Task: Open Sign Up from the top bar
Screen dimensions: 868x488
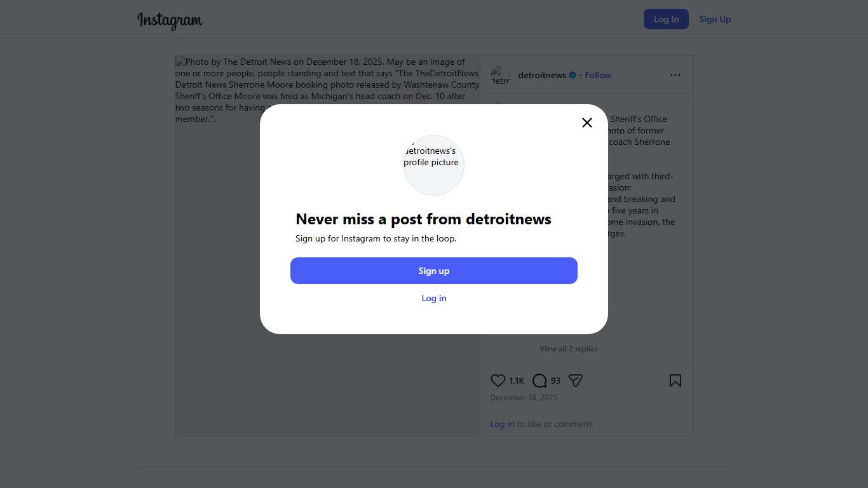Action: (715, 19)
